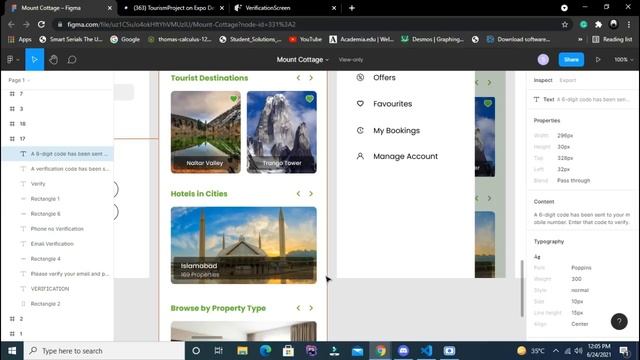
Task: Reload the page with browser refresh icon
Action: coord(41,24)
